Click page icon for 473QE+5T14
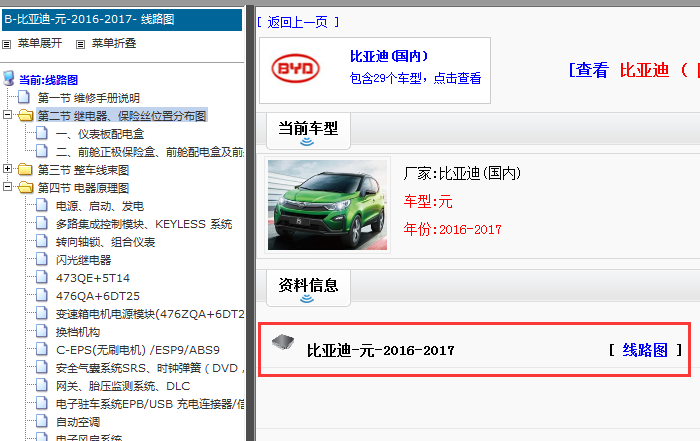 click(x=42, y=277)
